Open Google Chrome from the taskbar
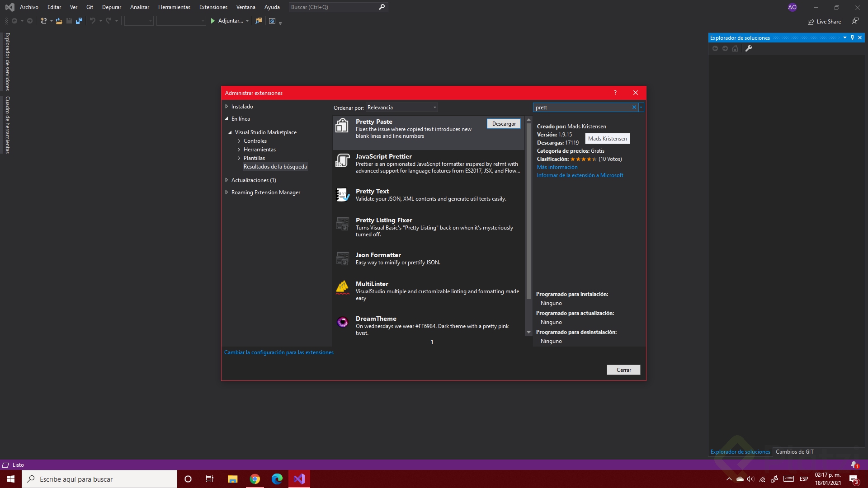Viewport: 868px width, 488px height. coord(255,479)
